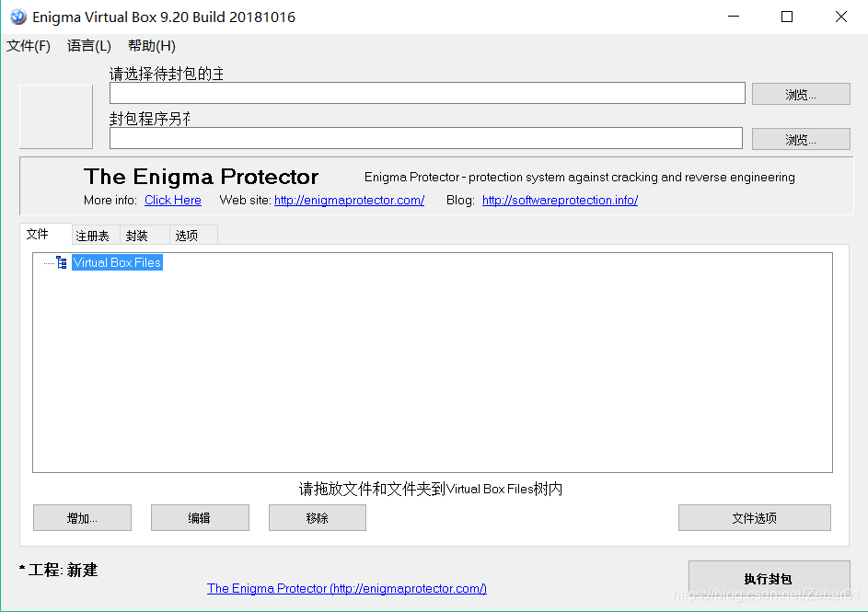The width and height of the screenshot is (868, 612).
Task: Open 文件选项 button
Action: (x=755, y=517)
